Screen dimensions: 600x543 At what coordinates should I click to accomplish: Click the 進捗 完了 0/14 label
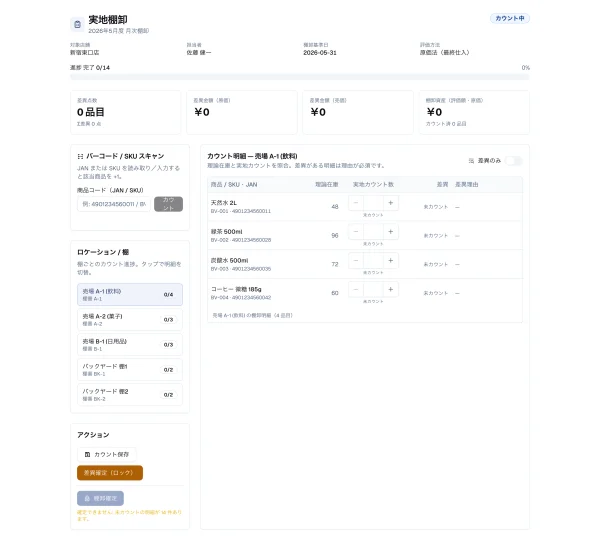90,68
